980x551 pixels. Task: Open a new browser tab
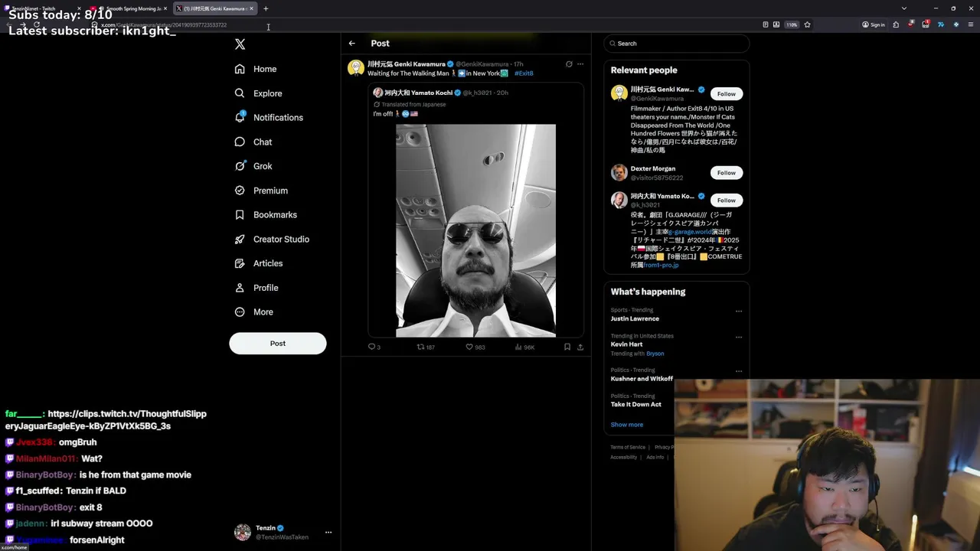266,8
